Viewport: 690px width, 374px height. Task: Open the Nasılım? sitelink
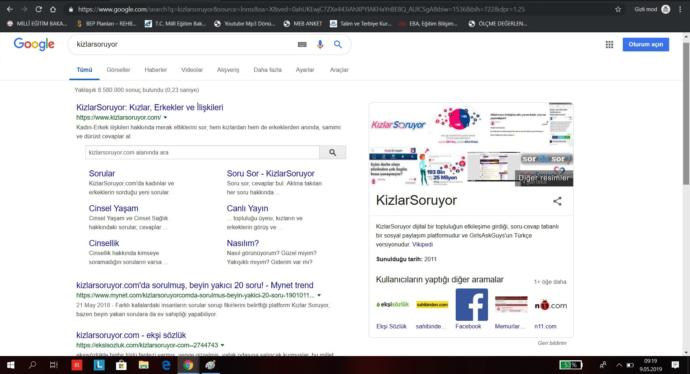point(242,243)
